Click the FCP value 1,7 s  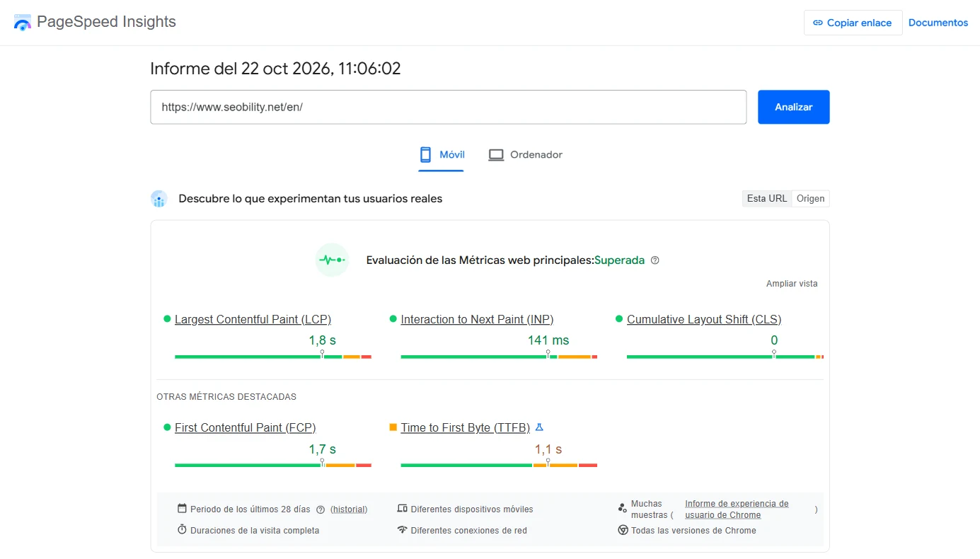(322, 449)
